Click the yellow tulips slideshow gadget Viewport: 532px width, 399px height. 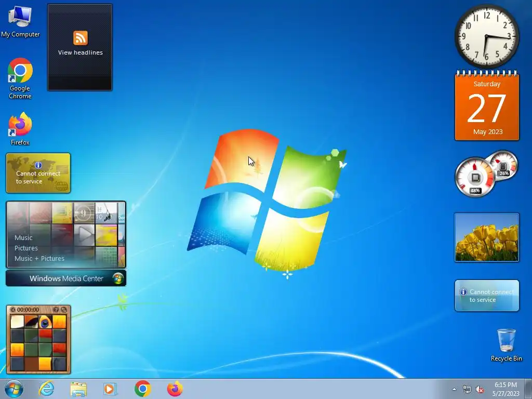(487, 237)
